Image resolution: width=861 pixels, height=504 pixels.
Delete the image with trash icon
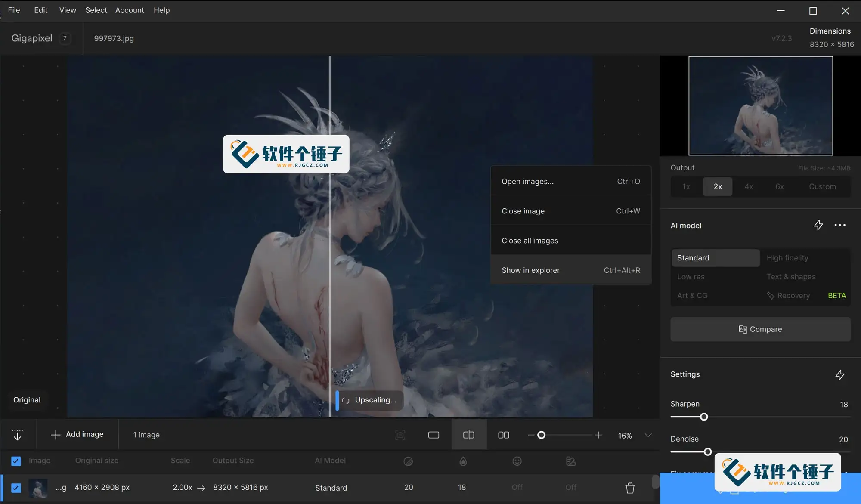tap(630, 488)
